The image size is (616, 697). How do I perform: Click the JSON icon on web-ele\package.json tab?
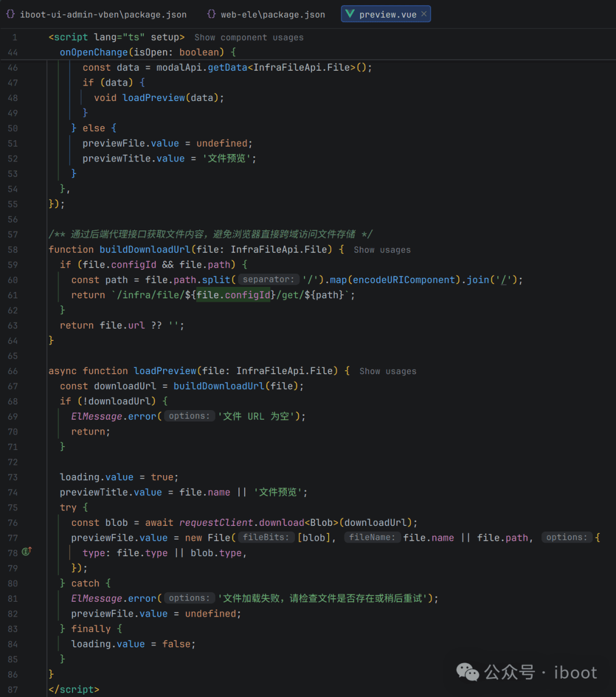pyautogui.click(x=212, y=14)
